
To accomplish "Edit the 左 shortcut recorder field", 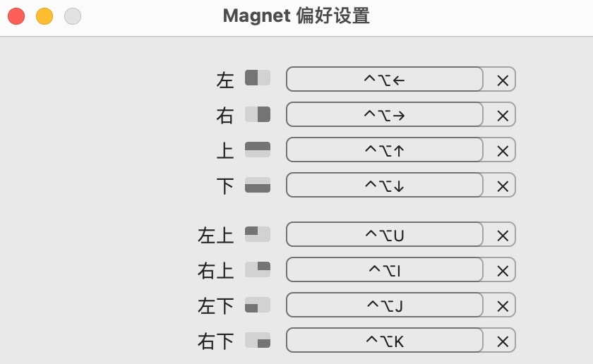I will pyautogui.click(x=385, y=79).
